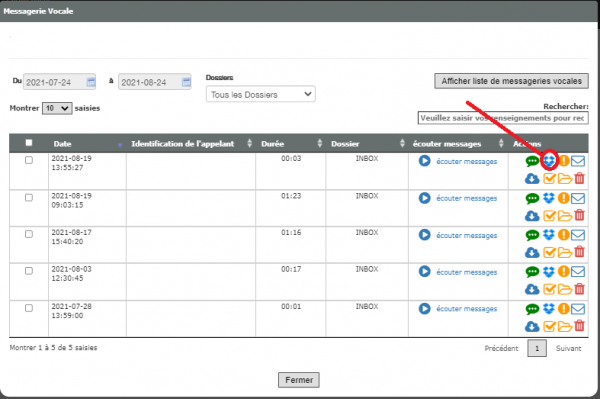Email the 2021-08-03 12:30:45 voicemail via envelope icon
600x399 pixels.
click(578, 272)
